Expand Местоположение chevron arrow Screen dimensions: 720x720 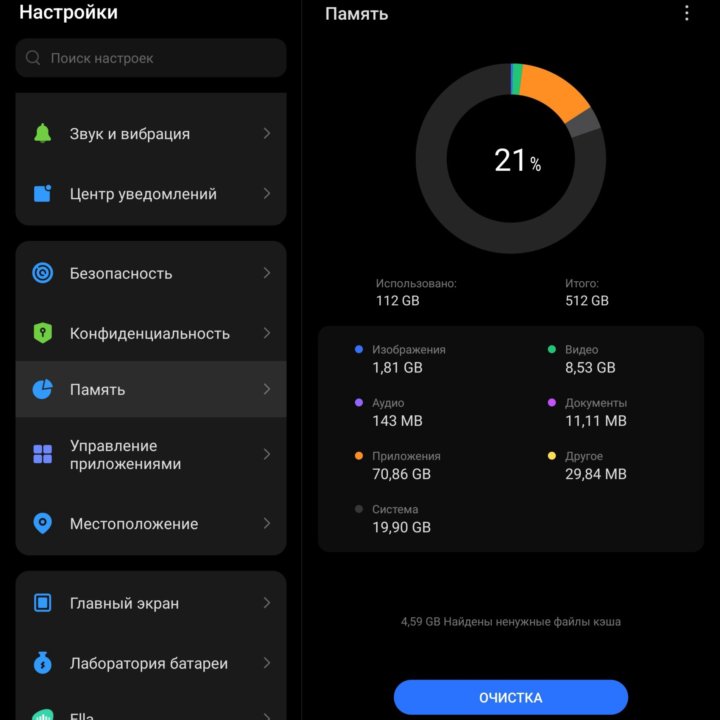[266, 524]
